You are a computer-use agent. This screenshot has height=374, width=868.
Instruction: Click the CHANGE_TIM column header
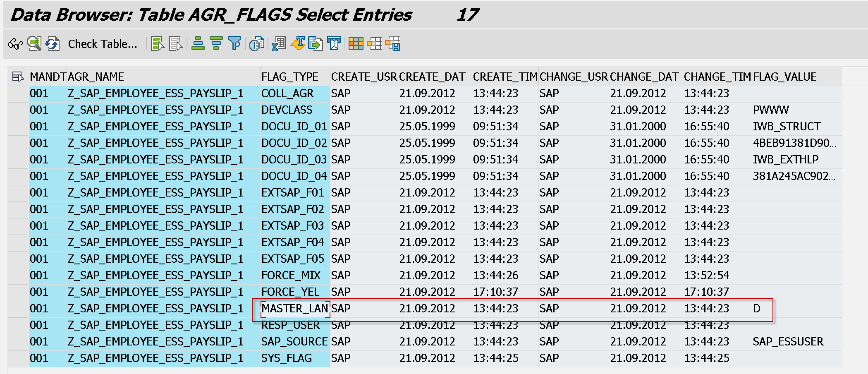[x=717, y=77]
